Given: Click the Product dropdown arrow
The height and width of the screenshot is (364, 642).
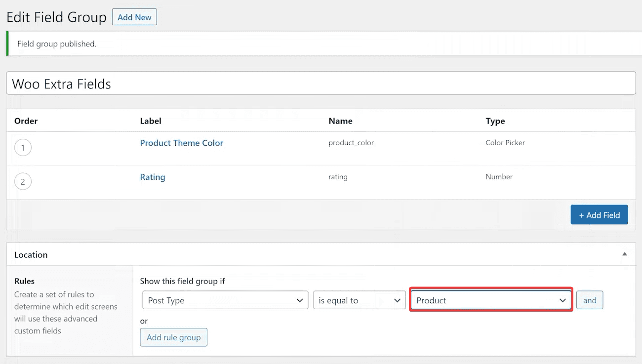Looking at the screenshot, I should click(562, 300).
